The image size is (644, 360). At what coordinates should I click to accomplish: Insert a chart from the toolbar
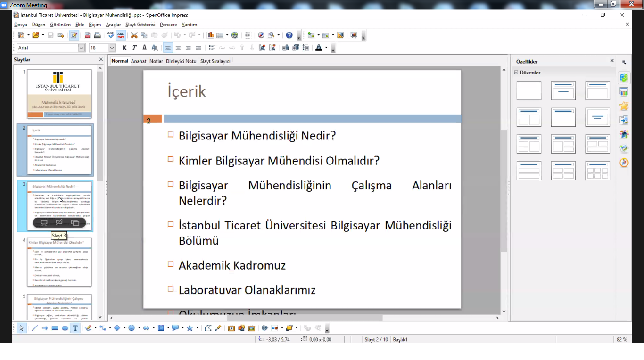click(210, 35)
